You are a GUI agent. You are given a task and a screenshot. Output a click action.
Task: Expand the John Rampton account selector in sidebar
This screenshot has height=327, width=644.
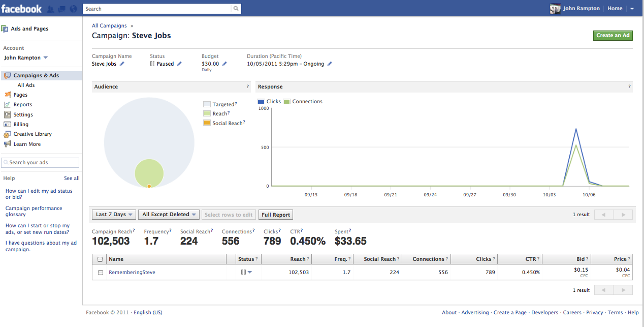click(26, 58)
